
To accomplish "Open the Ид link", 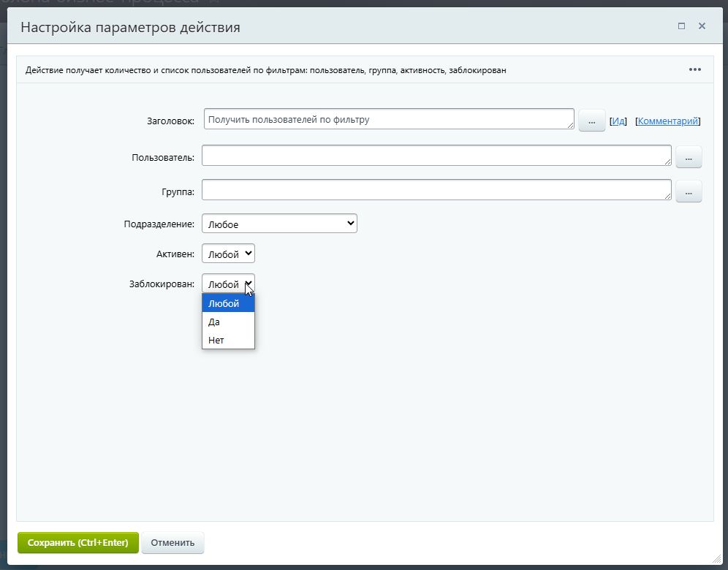I will 618,121.
